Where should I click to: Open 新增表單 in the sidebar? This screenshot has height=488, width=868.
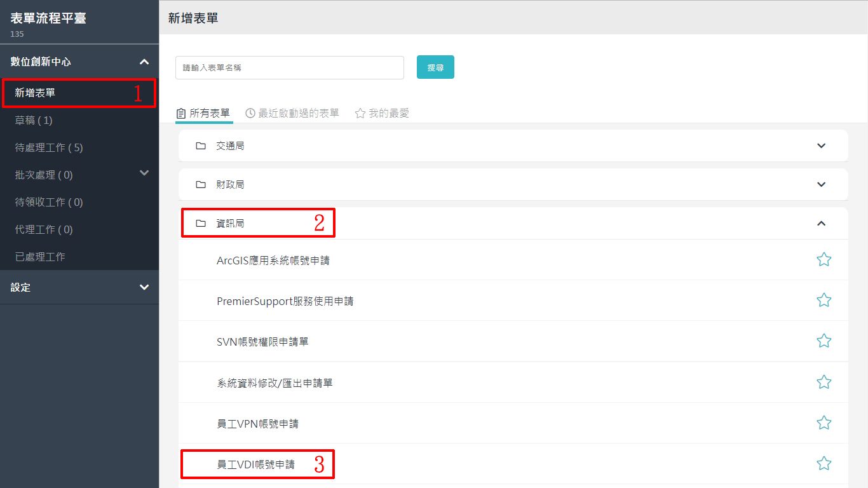click(79, 93)
